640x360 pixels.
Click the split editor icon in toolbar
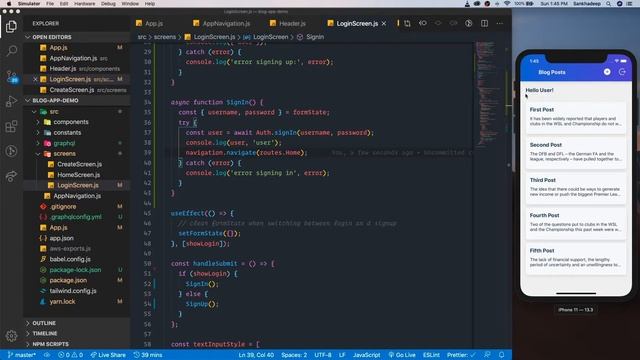pyautogui.click(x=484, y=23)
